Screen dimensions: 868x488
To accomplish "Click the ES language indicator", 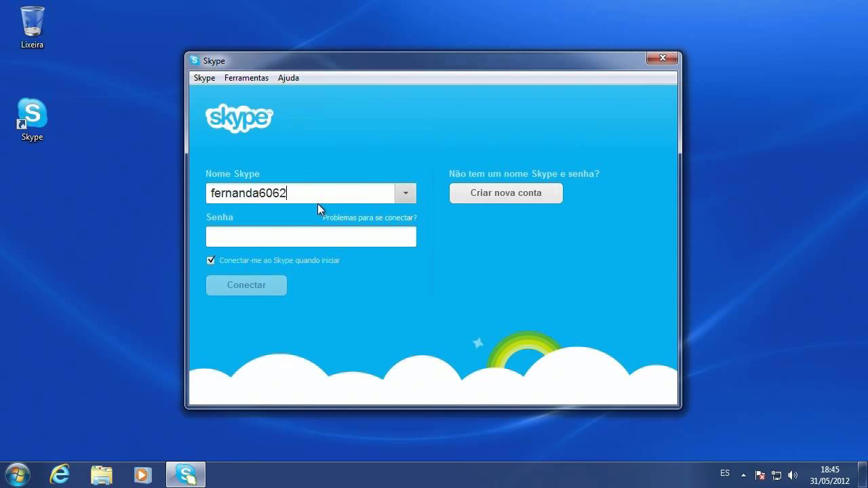I will [725, 473].
